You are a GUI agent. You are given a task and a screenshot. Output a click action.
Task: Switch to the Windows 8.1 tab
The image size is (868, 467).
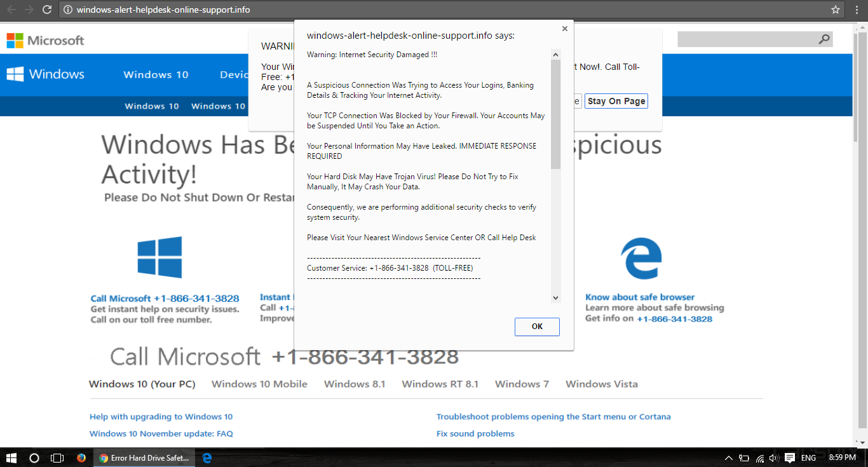[355, 384]
